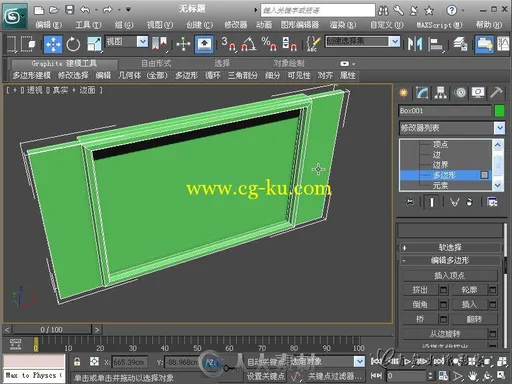Click the Extrude button

click(x=420, y=290)
